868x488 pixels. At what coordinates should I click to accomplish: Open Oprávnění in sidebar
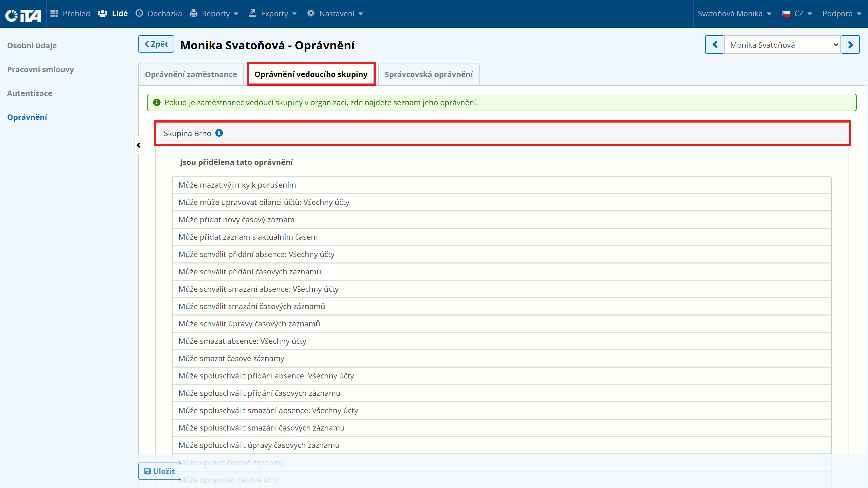click(x=27, y=117)
